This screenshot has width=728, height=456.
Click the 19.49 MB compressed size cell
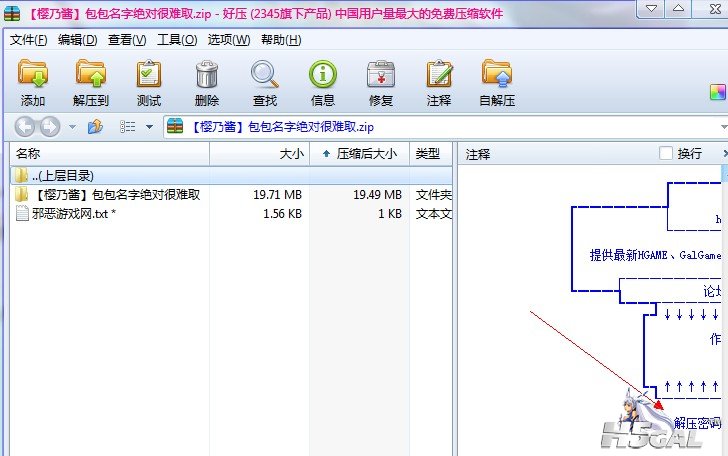click(x=377, y=194)
